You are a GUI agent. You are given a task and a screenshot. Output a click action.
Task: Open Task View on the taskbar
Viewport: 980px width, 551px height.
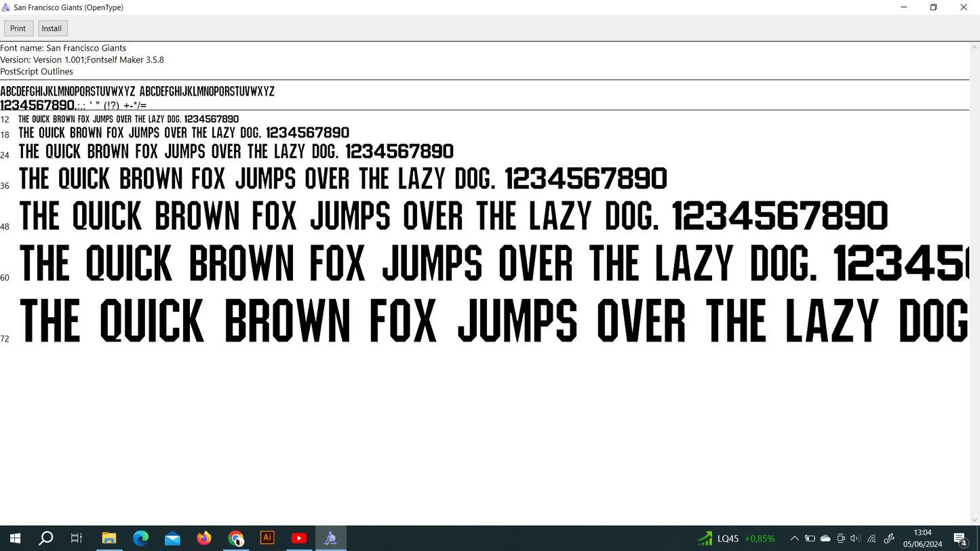77,538
